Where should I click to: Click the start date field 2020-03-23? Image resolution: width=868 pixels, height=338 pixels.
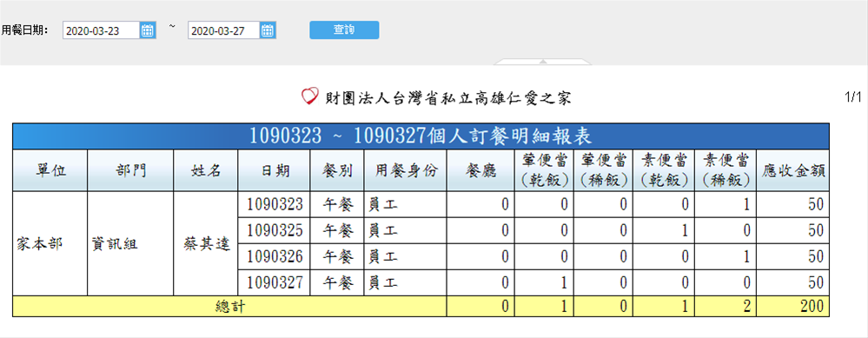coord(102,30)
